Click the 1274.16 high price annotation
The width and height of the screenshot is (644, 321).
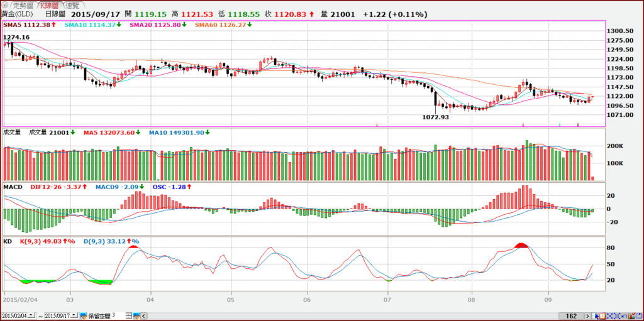click(16, 37)
